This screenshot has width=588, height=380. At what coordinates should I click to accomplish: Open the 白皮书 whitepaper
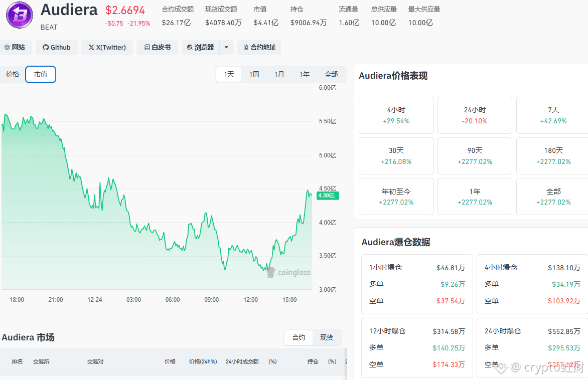coord(158,48)
